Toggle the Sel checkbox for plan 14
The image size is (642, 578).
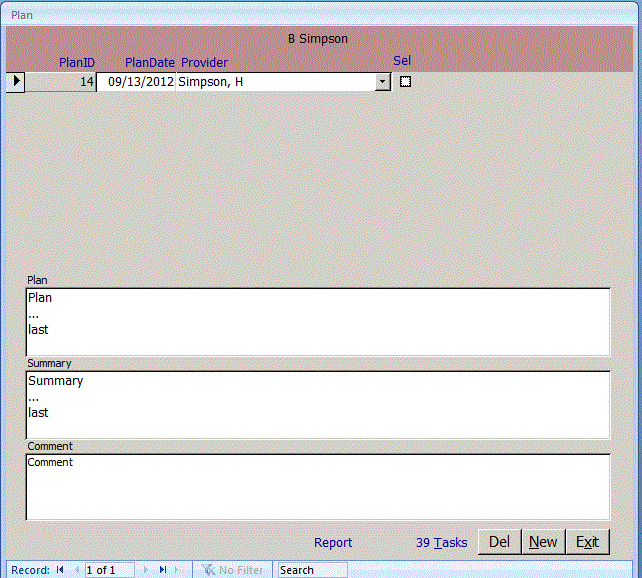click(x=405, y=81)
